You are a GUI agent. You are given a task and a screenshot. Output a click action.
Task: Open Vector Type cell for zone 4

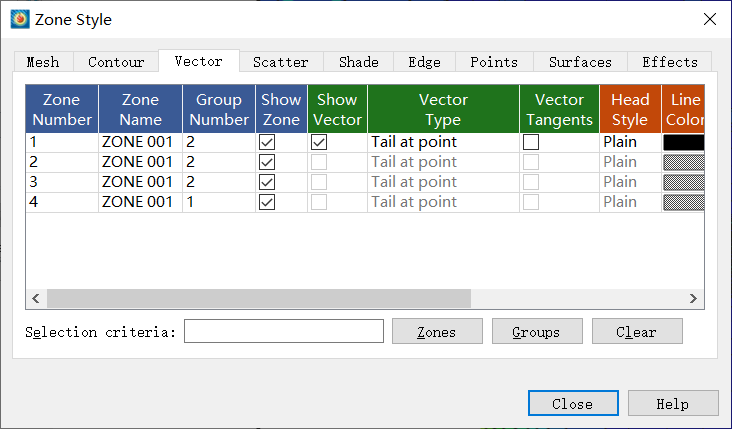coord(443,203)
